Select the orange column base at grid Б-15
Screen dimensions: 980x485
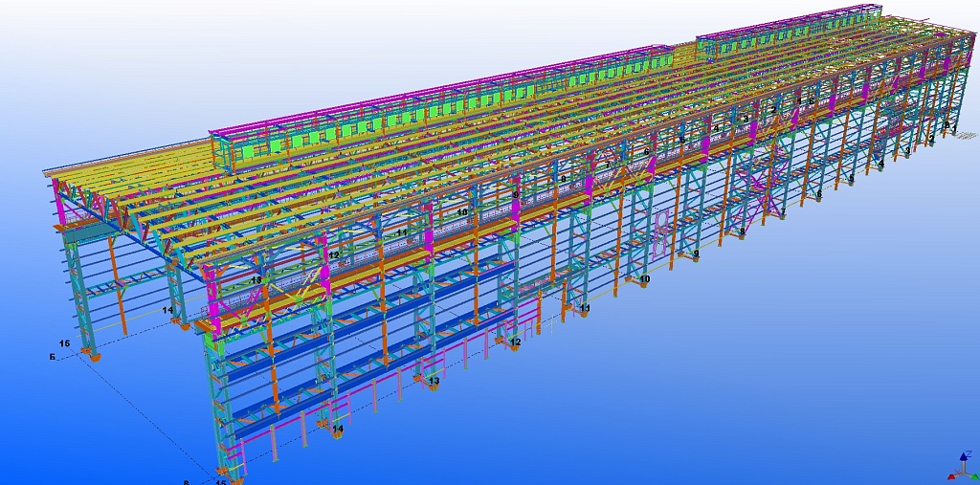pyautogui.click(x=91, y=355)
